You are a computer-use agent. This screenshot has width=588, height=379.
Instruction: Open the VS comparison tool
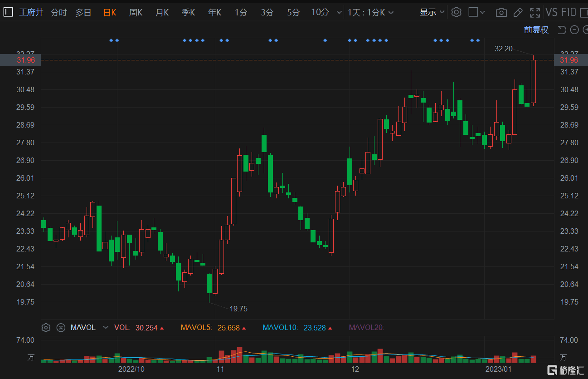(x=552, y=12)
